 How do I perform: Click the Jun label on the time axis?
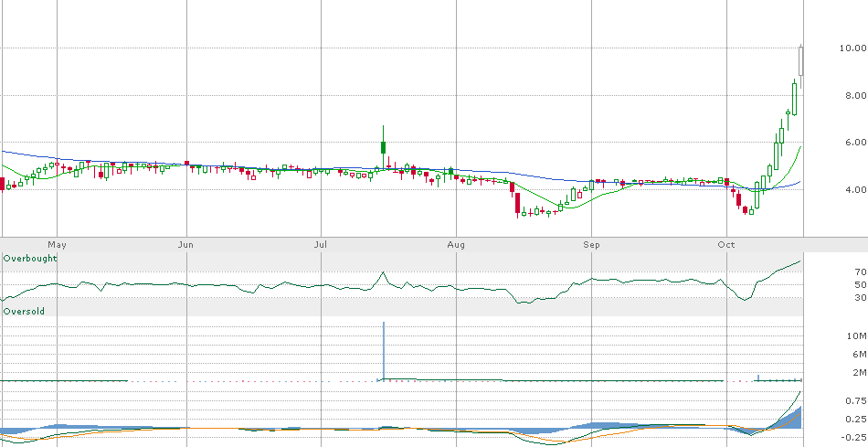point(186,244)
